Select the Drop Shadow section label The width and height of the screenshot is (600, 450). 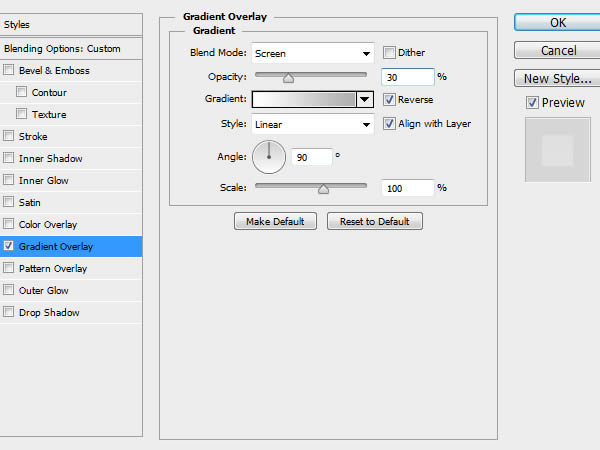49,312
